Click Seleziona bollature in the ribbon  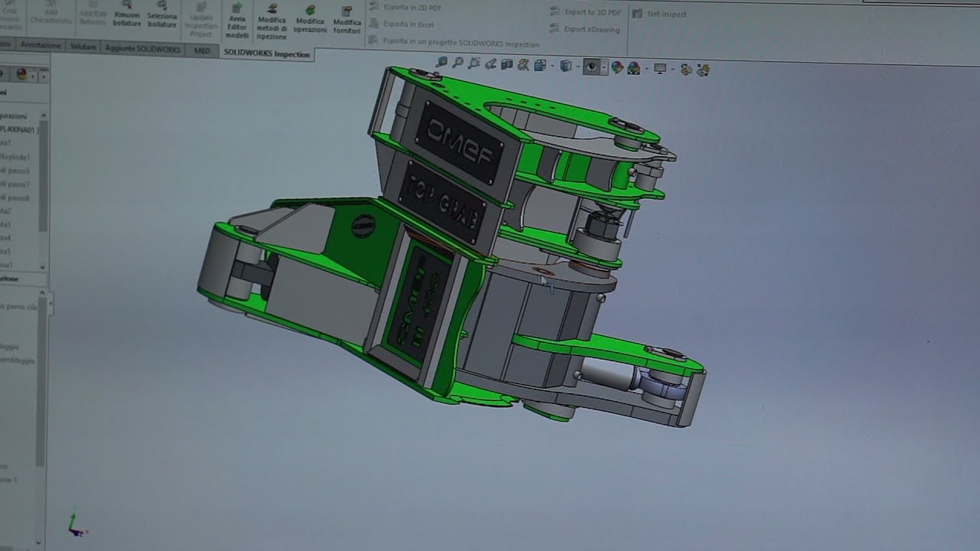click(162, 14)
